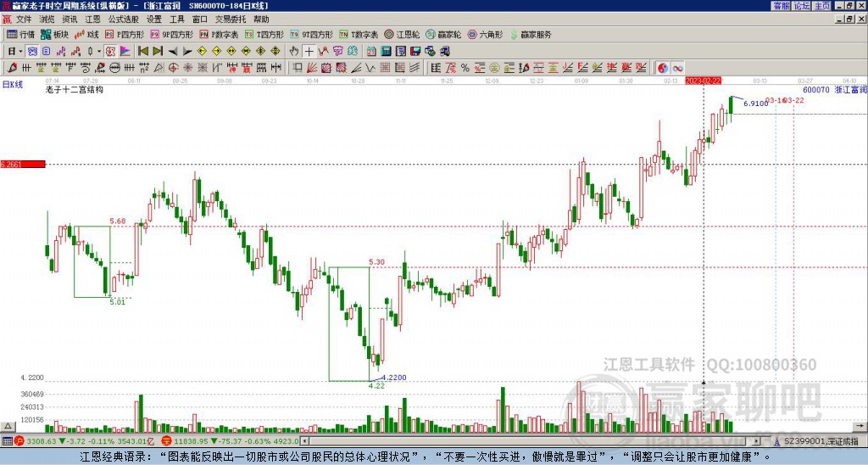The height and width of the screenshot is (465, 868).
Task: Open the 浏览 menu
Action: click(x=47, y=20)
